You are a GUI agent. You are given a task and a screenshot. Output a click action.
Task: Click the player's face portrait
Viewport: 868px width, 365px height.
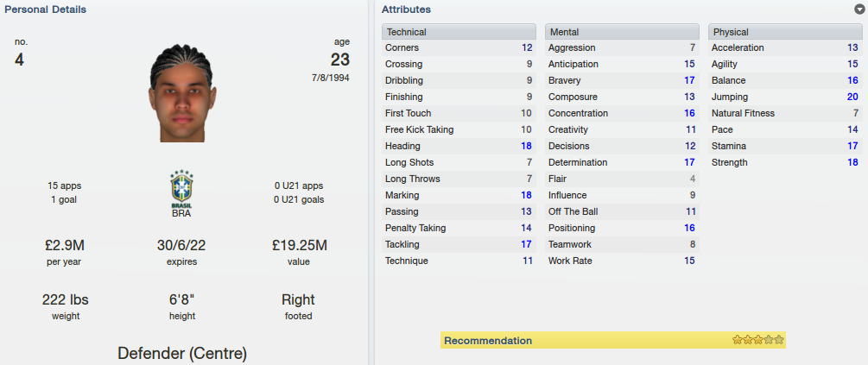coord(181,93)
